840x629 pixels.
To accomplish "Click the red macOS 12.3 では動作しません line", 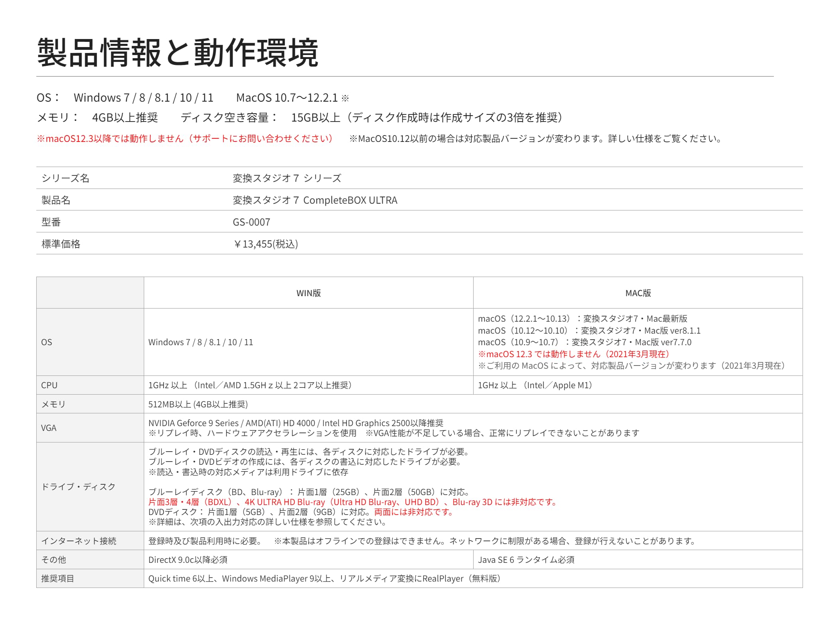I will 574,354.
